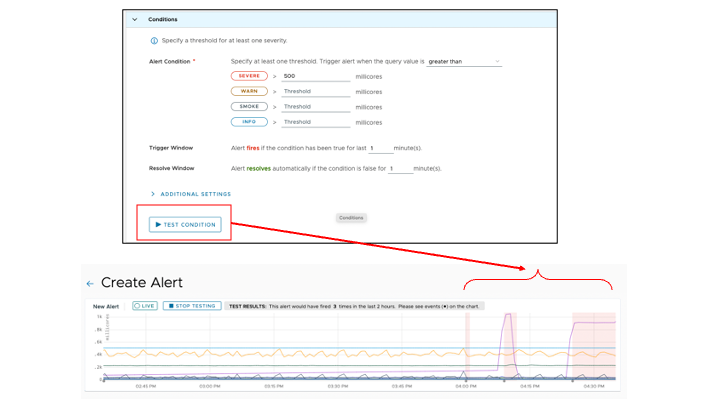Select the SEVERE severity badge
720x405 pixels.
[249, 76]
